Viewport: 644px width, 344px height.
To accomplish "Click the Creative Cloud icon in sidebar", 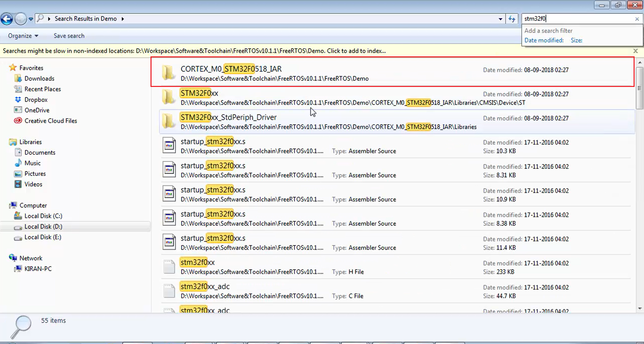I will [18, 120].
